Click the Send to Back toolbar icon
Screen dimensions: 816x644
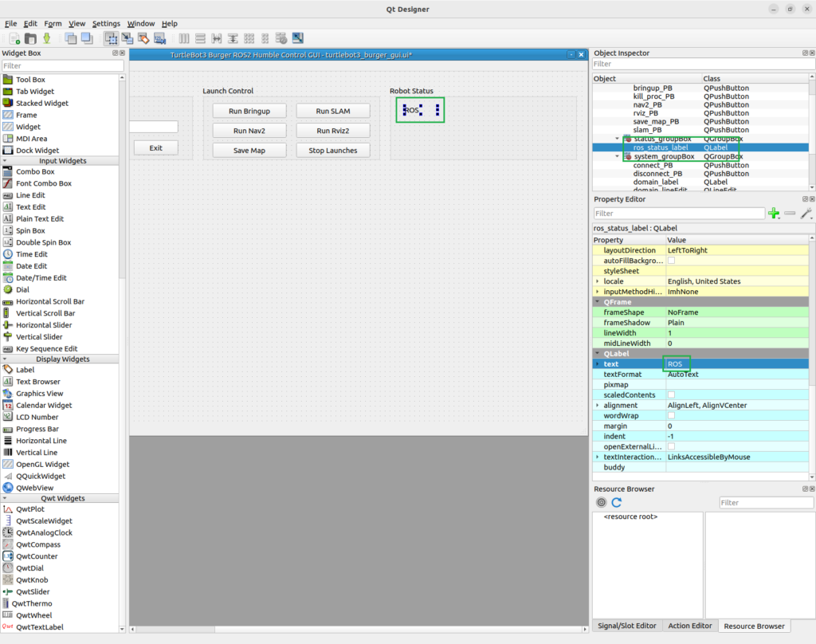[x=71, y=38]
